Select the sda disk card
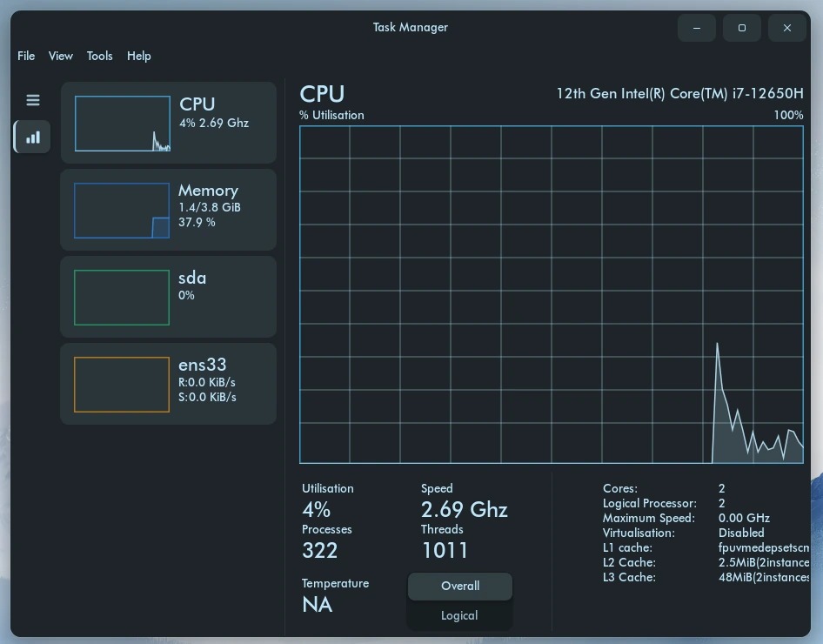 (x=169, y=297)
